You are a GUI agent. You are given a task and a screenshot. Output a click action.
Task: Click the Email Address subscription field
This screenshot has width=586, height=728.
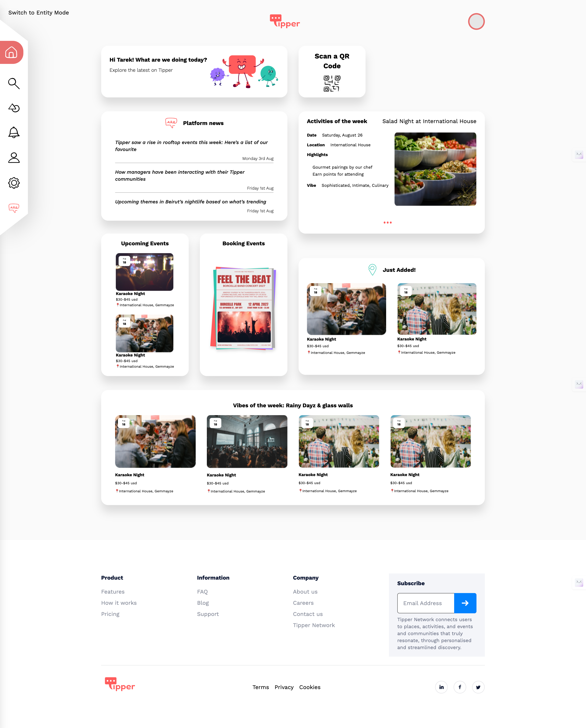[426, 603]
